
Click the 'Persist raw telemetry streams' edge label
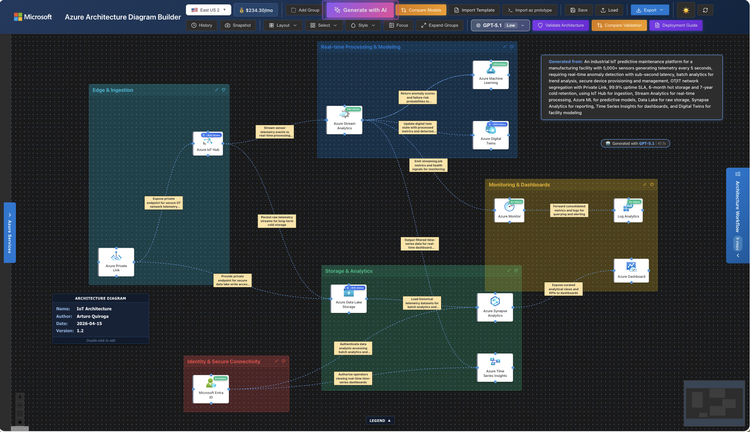[x=277, y=221]
